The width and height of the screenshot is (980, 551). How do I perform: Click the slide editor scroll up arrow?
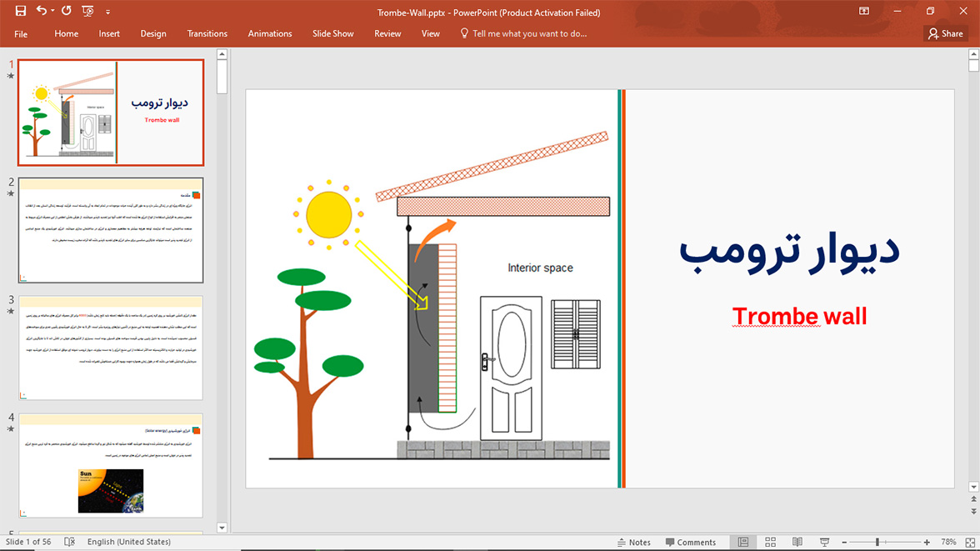coord(973,54)
